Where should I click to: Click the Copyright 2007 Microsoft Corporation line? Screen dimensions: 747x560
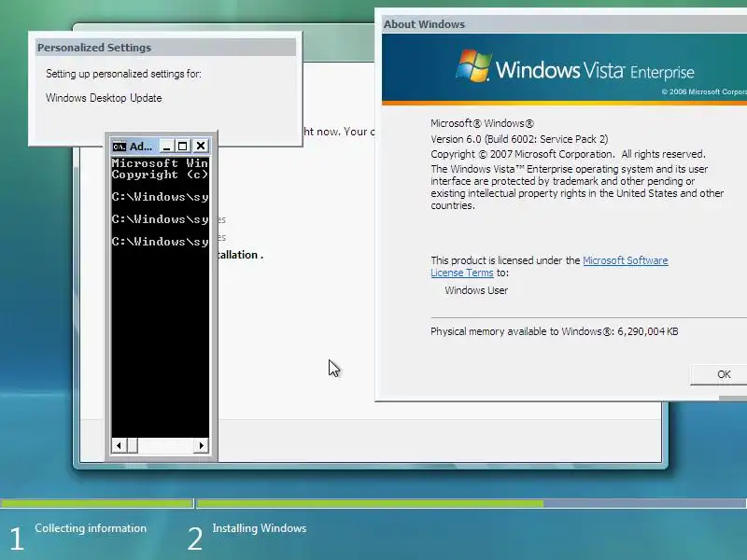[568, 154]
